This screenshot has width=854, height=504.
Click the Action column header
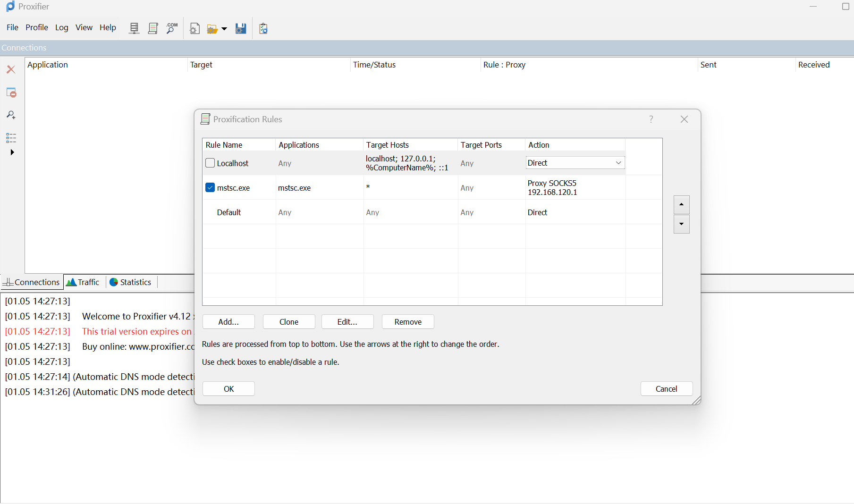[575, 145]
